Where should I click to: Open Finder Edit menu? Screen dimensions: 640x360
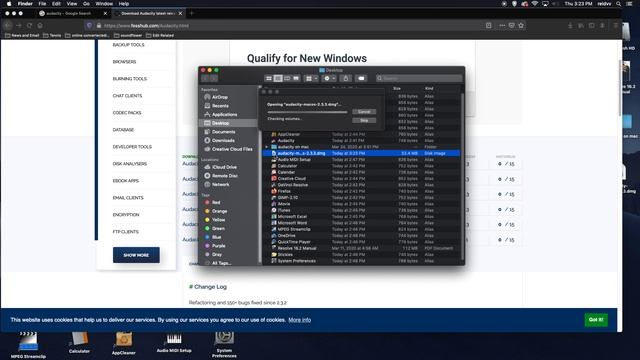(x=56, y=4)
